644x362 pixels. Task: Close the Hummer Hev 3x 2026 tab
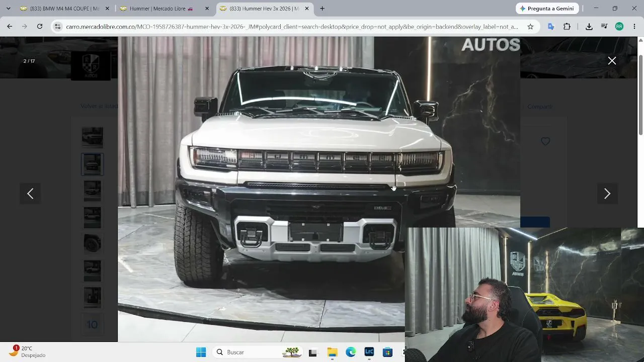[x=306, y=9]
